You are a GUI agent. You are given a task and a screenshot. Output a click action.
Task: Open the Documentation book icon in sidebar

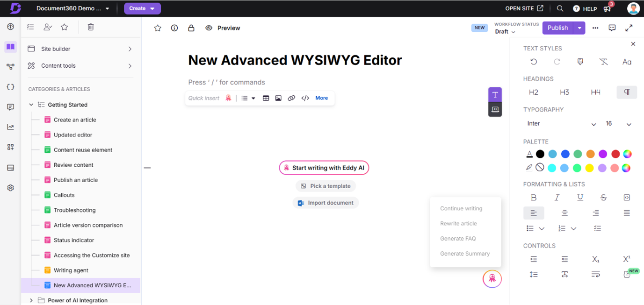pyautogui.click(x=10, y=47)
